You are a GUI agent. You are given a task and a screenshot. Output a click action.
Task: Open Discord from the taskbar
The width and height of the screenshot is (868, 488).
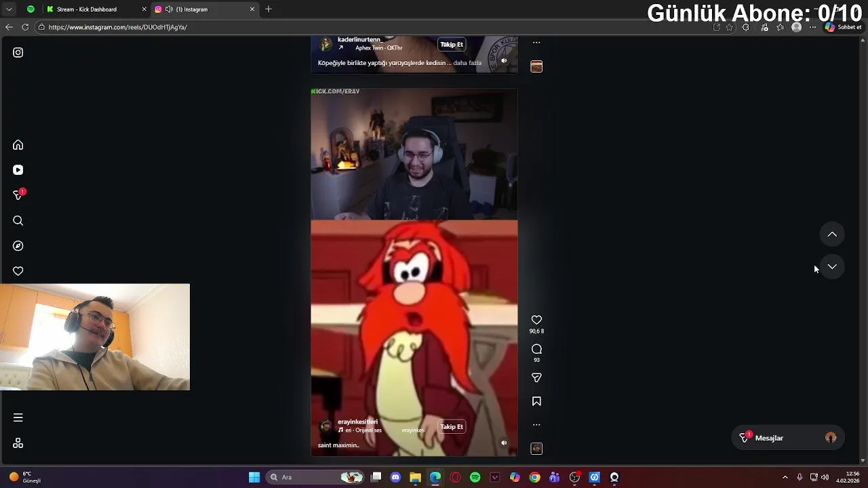(396, 477)
